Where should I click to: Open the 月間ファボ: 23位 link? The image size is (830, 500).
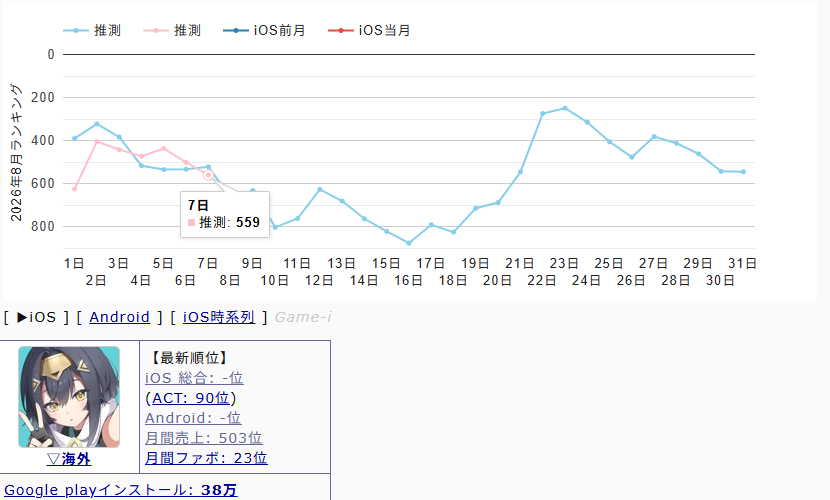point(206,458)
